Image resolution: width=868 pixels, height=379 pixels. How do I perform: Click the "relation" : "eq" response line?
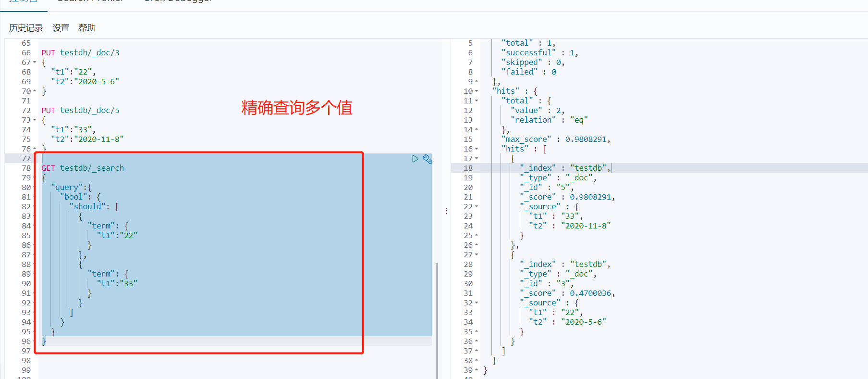point(550,120)
